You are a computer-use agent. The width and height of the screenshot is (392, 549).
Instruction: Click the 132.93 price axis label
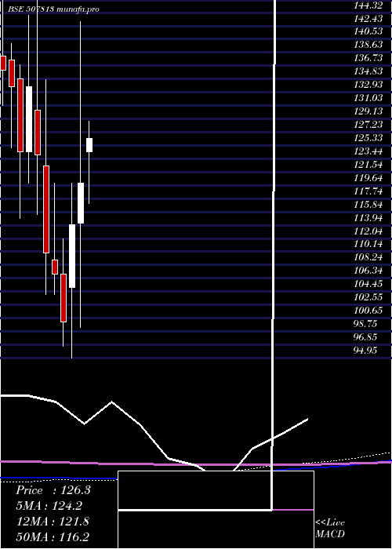(x=368, y=85)
